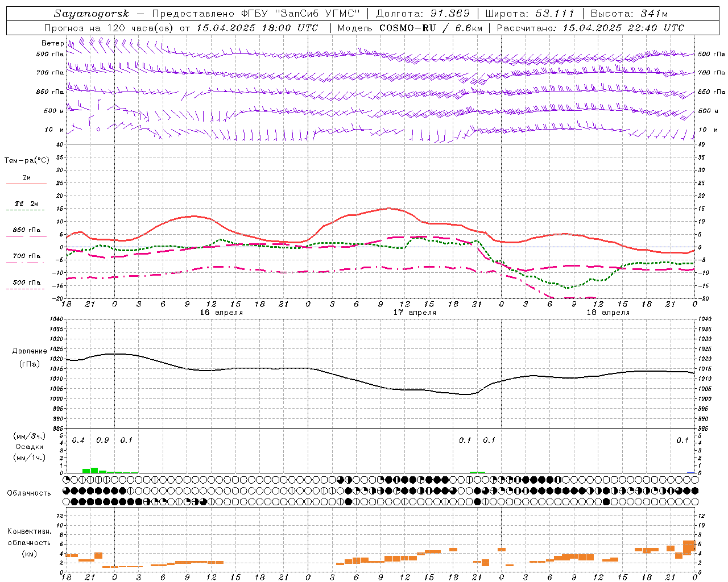Screen dimensions: 728x582
Task: Click the '700 гПа' temperature legend entry
Action: 26,256
